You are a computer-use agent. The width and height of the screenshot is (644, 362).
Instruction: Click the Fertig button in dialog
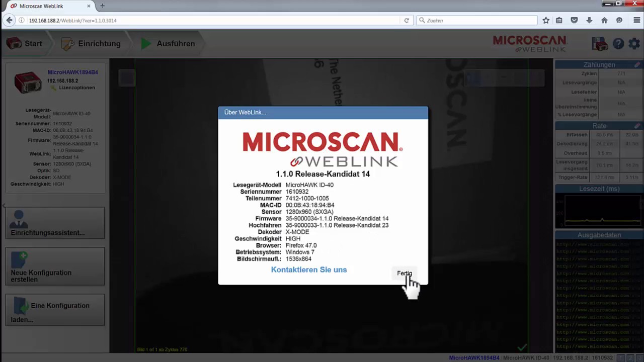(x=405, y=274)
